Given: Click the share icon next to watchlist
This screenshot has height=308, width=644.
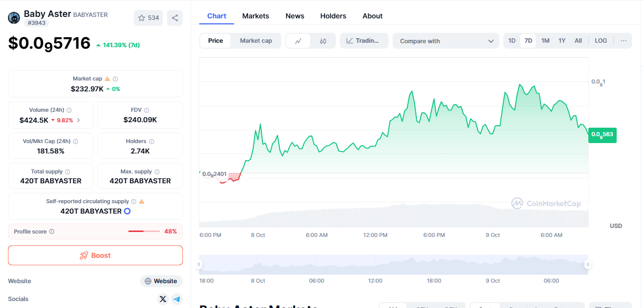Looking at the screenshot, I should pos(175,18).
